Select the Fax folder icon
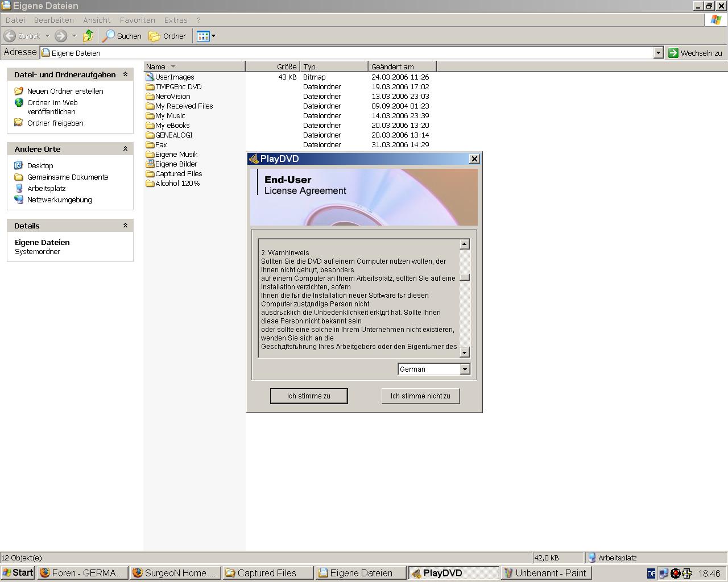Screen dimensions: 728x582 (150, 144)
